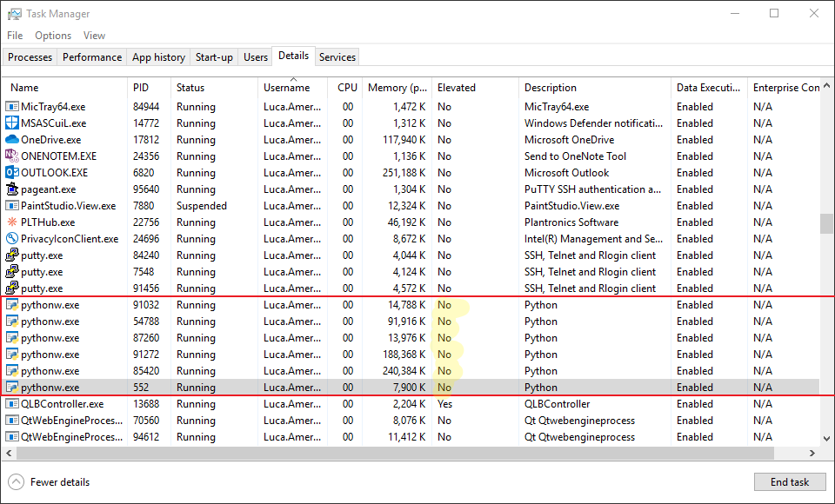Click the putty.exe icon with PID 7548

click(x=11, y=271)
